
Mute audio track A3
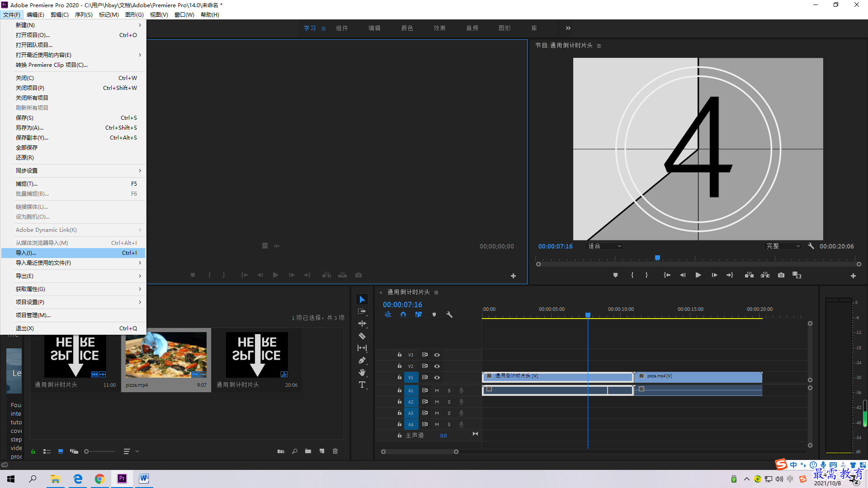coord(437,413)
